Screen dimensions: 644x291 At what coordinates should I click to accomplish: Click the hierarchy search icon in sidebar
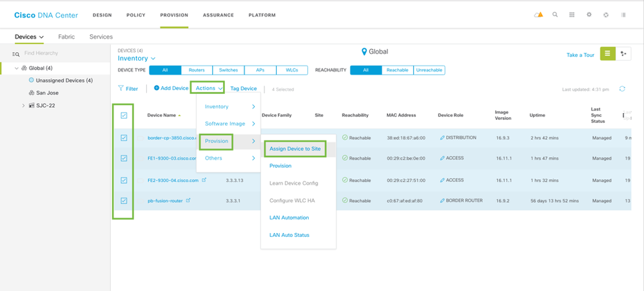pos(15,54)
